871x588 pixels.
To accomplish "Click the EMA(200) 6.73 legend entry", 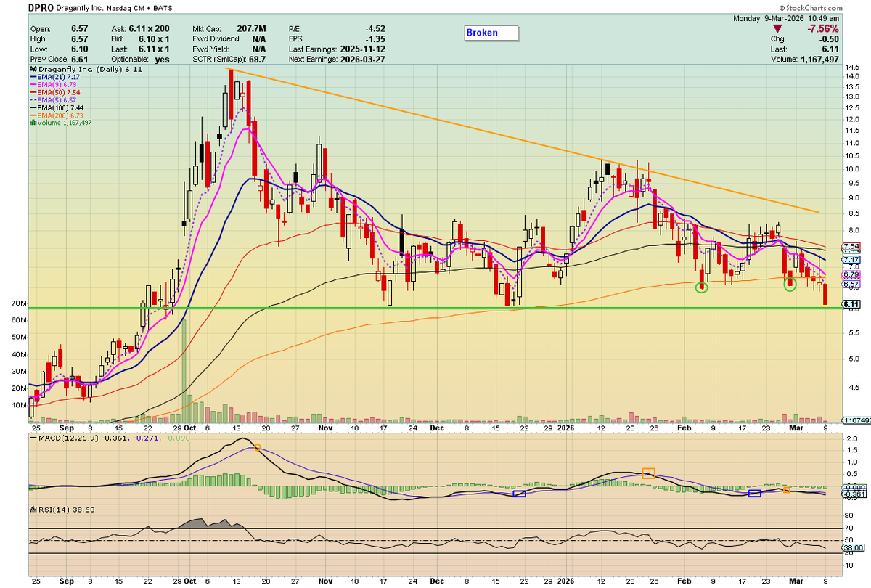I will tap(56, 115).
